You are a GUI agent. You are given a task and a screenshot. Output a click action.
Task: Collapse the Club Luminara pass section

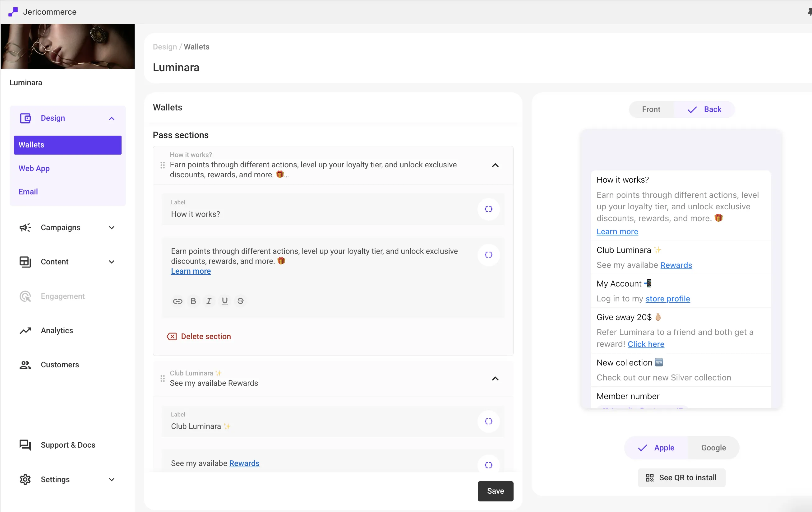495,379
